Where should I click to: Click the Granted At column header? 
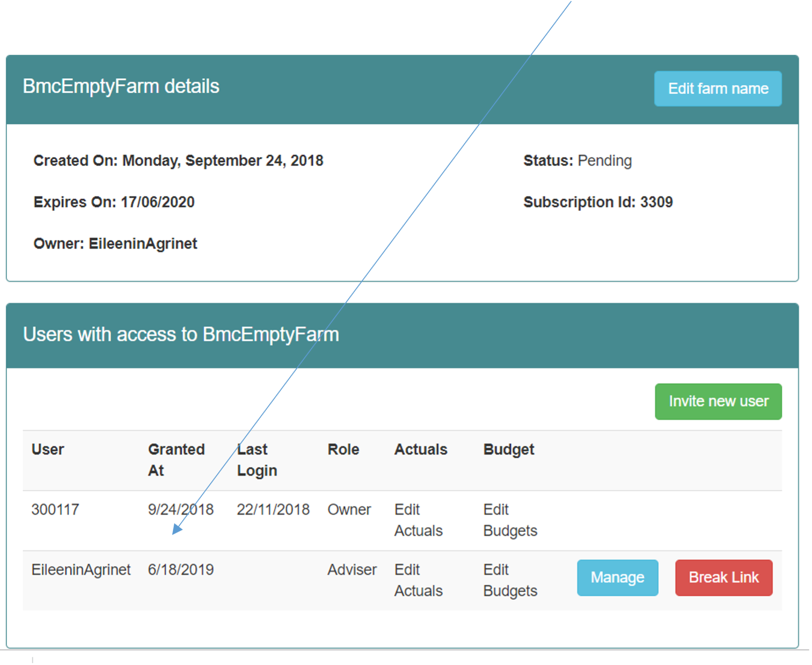pyautogui.click(x=176, y=459)
